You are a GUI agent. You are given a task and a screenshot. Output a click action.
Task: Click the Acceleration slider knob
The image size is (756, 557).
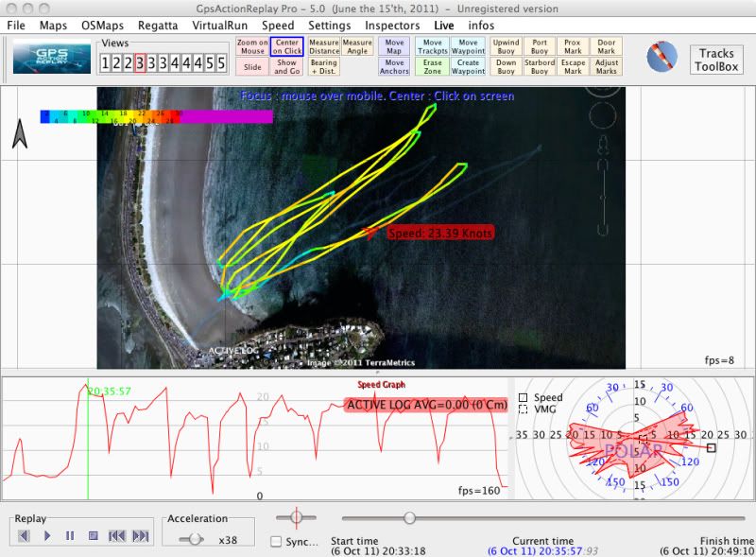click(x=195, y=539)
